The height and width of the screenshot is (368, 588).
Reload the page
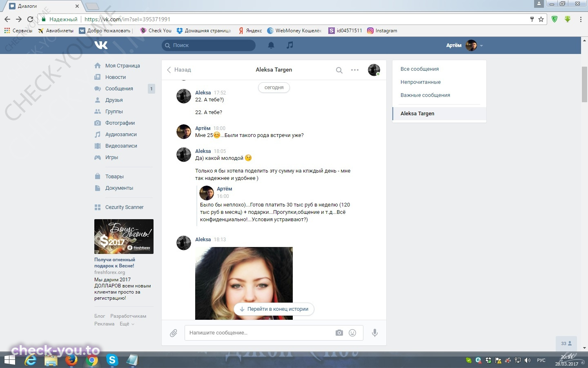30,19
